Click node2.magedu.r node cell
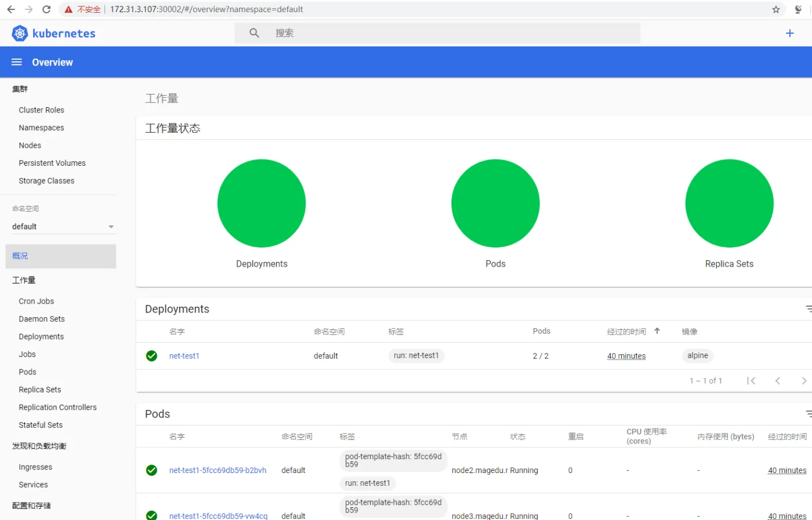812x520 pixels. pos(480,470)
